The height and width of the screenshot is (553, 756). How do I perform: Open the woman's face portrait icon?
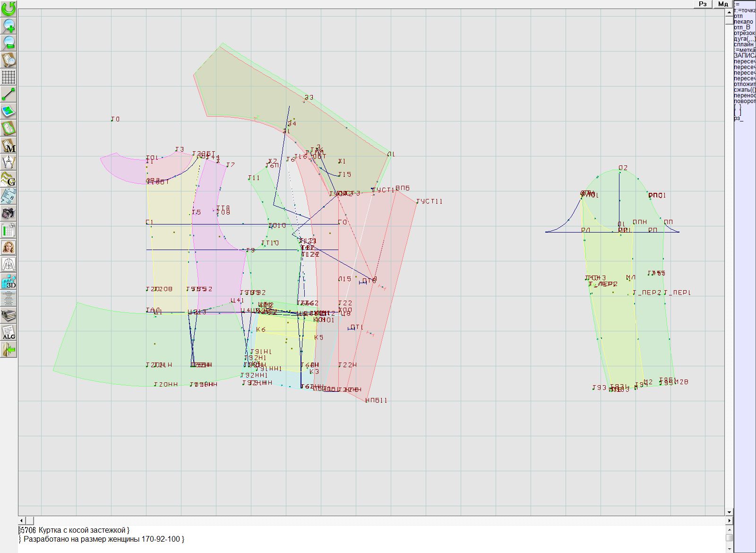[9, 247]
